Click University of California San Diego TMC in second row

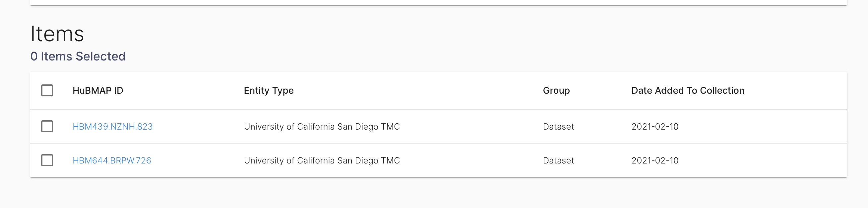click(x=322, y=160)
